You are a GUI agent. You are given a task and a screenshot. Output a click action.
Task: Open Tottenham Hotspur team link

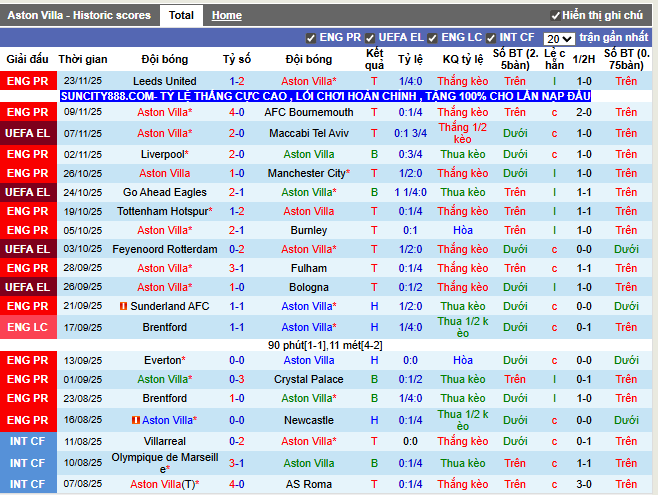(x=162, y=211)
